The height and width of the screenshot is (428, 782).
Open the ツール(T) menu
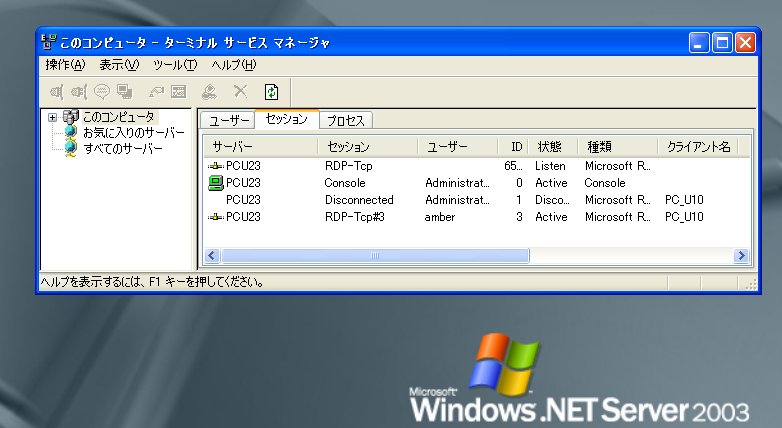click(175, 65)
